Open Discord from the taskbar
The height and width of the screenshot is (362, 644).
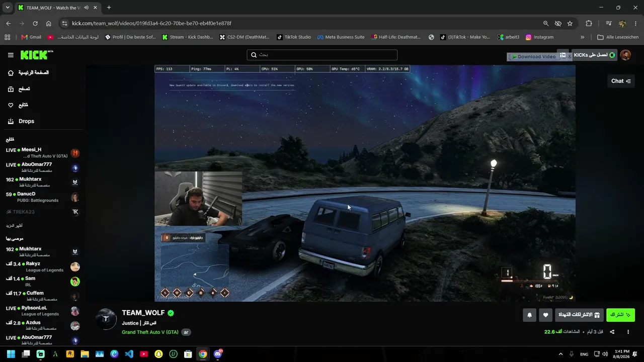click(217, 354)
